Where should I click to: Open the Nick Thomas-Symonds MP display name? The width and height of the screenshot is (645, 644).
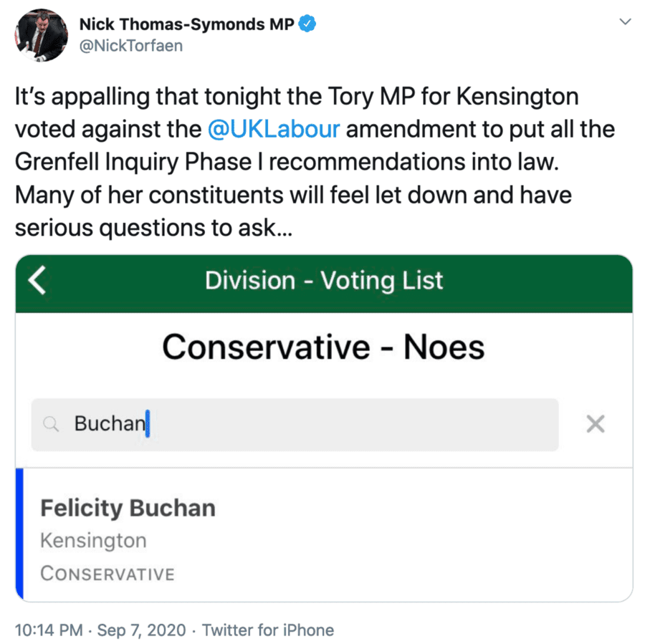(186, 23)
